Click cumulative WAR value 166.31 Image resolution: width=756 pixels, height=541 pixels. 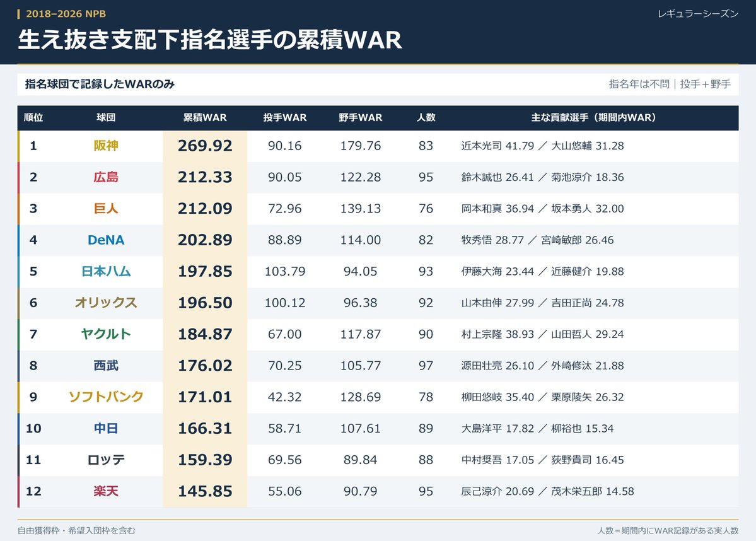205,428
